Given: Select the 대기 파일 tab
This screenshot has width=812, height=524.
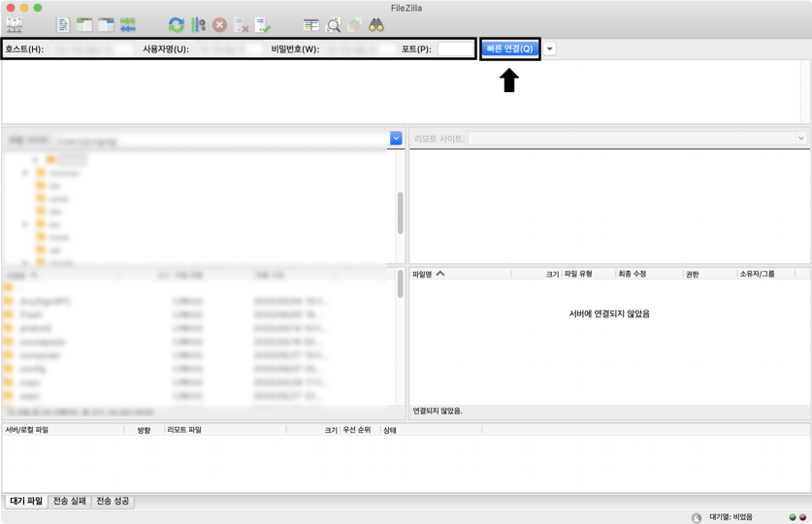Looking at the screenshot, I should [26, 501].
